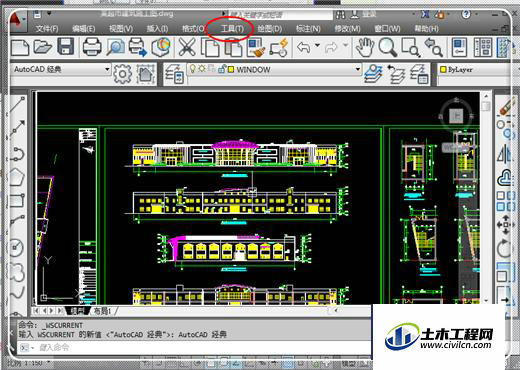The width and height of the screenshot is (520, 370).
Task: Click the My Workspace house icon
Action: click(x=145, y=74)
